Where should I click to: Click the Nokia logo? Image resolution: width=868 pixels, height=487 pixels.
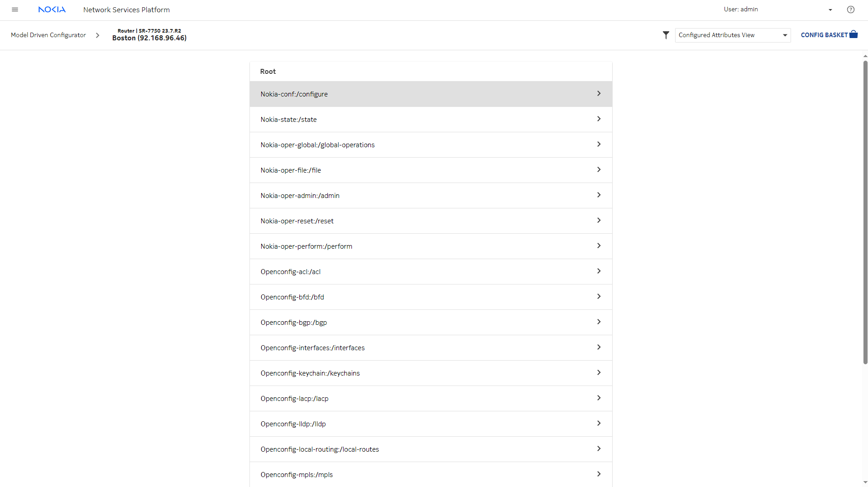point(52,10)
